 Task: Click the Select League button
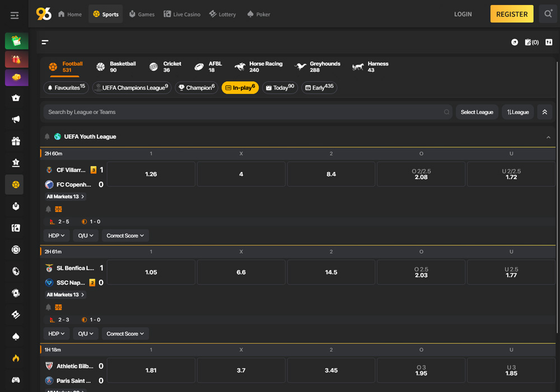point(477,112)
